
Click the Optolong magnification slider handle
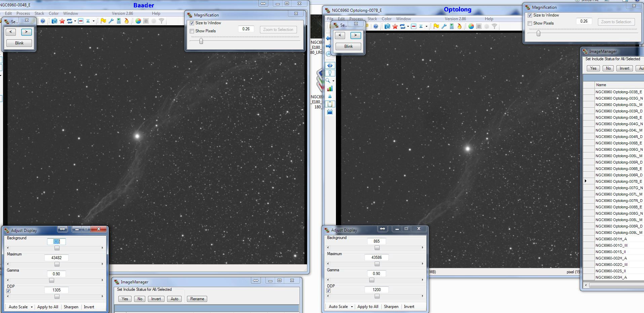point(538,33)
